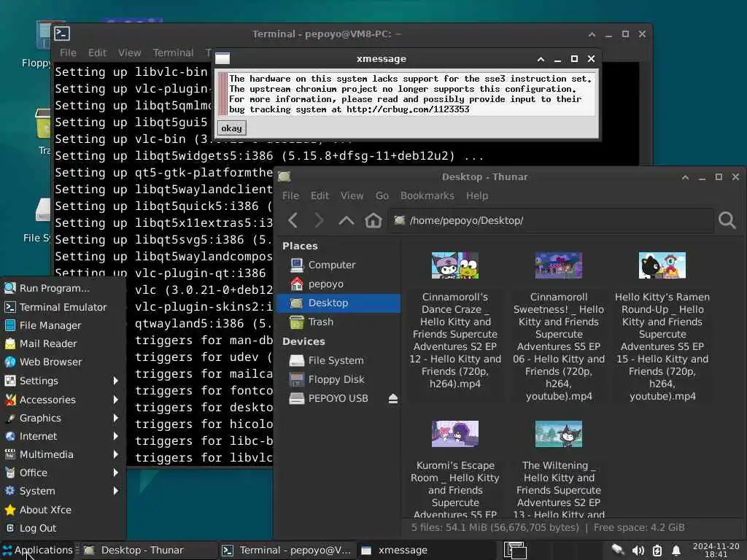Open notifications bell in panel
The width and height of the screenshot is (747, 560).
[x=676, y=551]
